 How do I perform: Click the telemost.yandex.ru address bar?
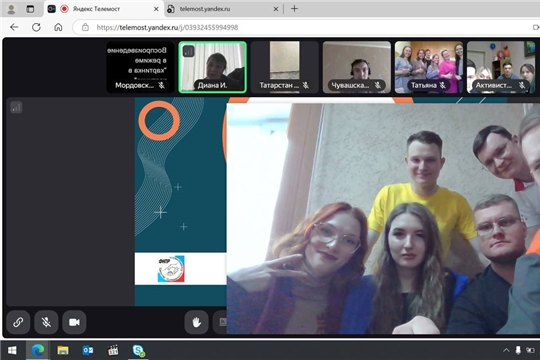(x=303, y=27)
